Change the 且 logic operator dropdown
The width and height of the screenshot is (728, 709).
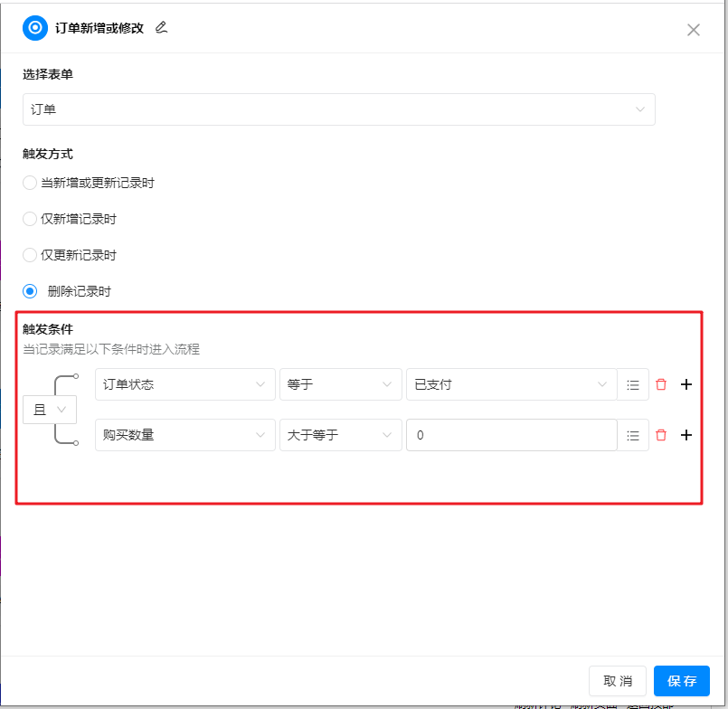coord(50,410)
